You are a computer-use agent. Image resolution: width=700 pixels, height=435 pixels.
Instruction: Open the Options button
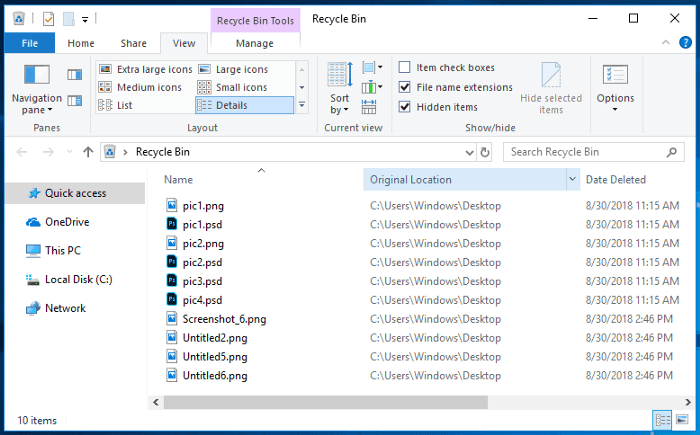click(x=615, y=87)
